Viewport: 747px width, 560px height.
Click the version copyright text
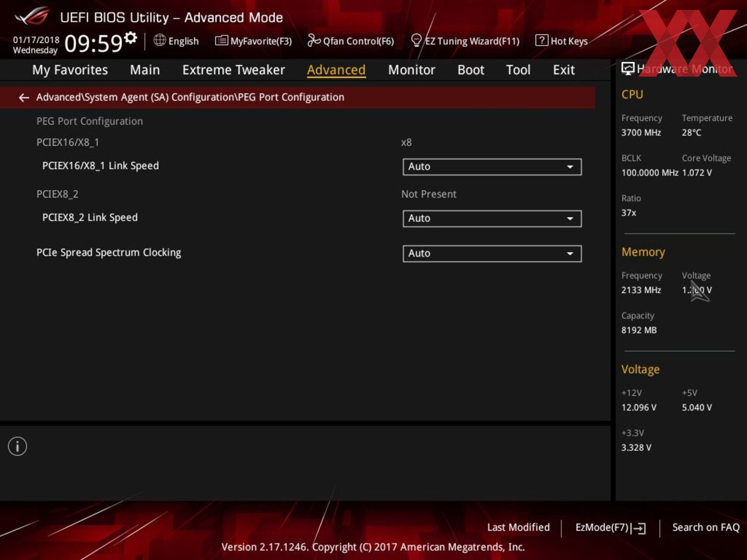[x=373, y=547]
